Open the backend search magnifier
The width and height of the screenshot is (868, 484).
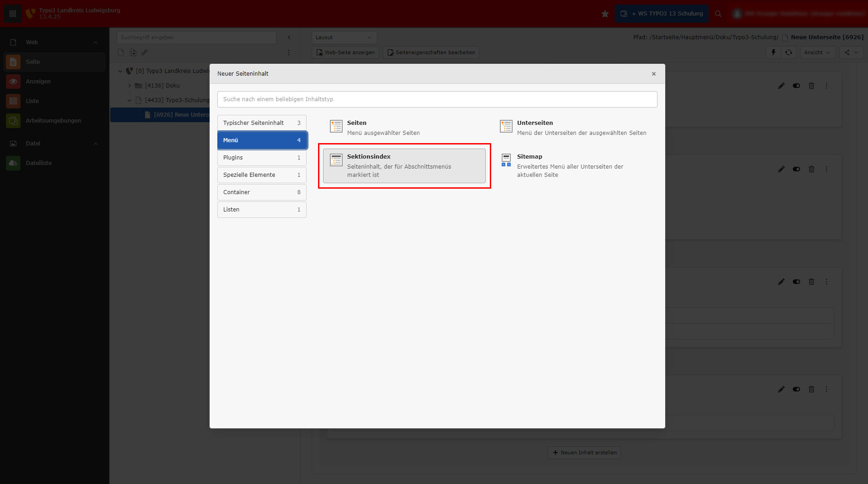pyautogui.click(x=718, y=14)
